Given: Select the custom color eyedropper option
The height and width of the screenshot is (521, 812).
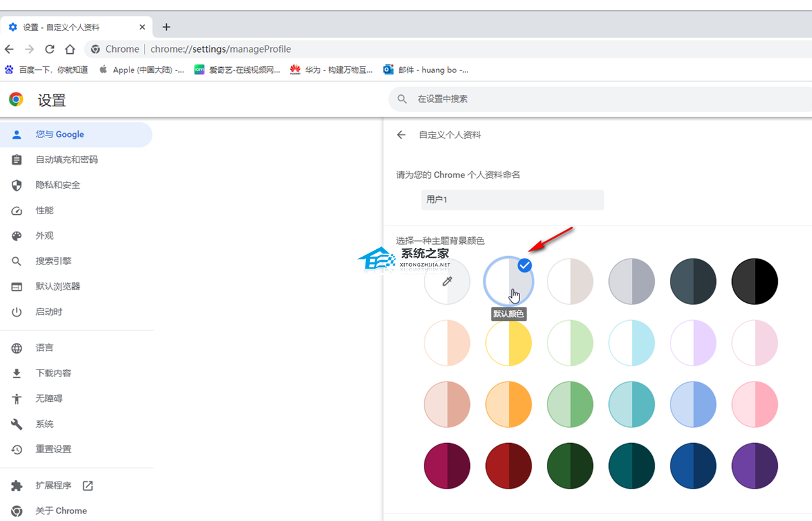Looking at the screenshot, I should tap(447, 281).
